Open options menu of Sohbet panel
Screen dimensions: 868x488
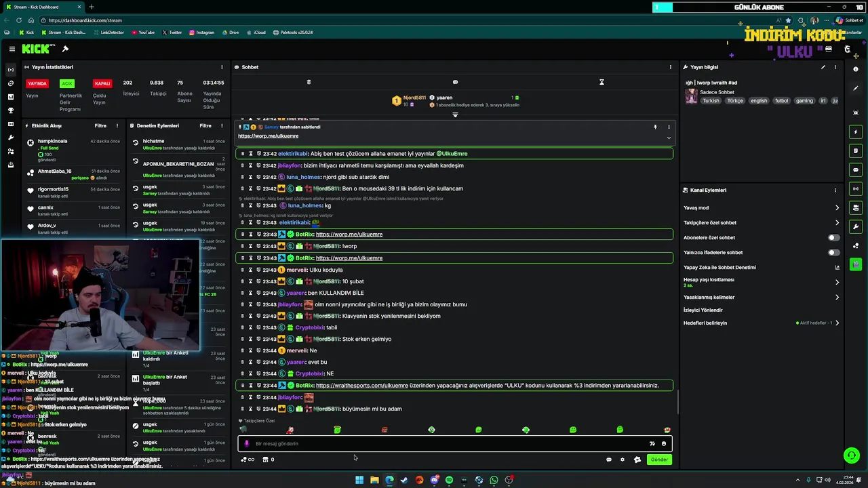(x=671, y=67)
